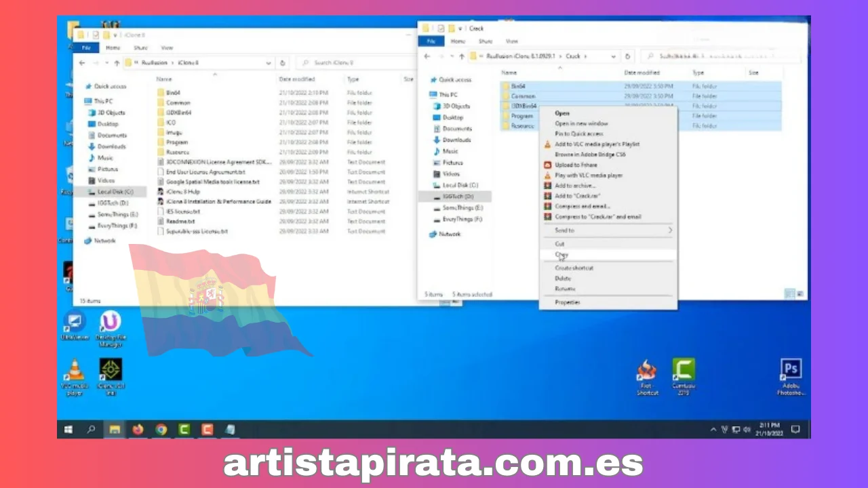The height and width of the screenshot is (488, 868).
Task: Click the search box in Crack window
Action: pos(720,56)
